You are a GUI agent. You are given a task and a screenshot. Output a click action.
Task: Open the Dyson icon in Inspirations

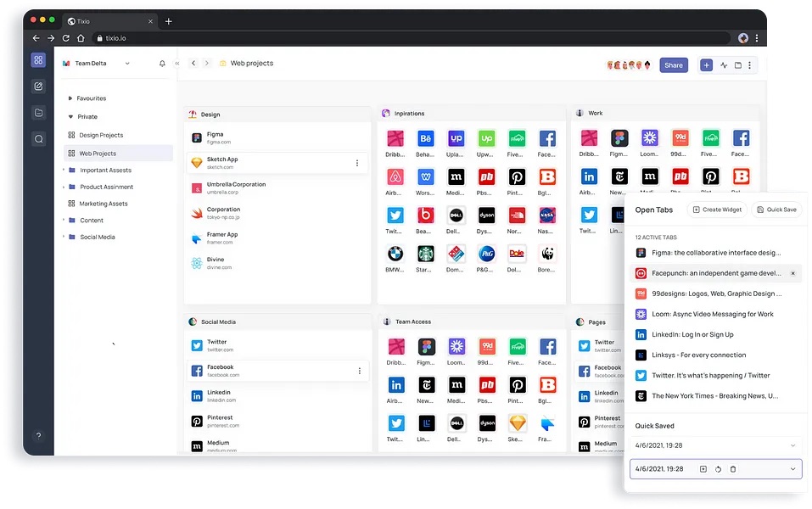(486, 215)
